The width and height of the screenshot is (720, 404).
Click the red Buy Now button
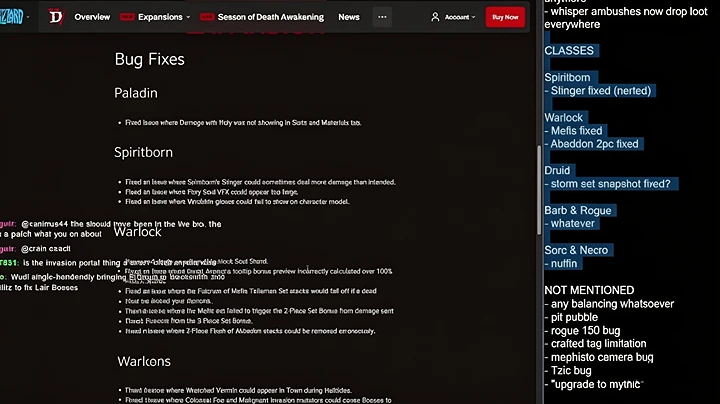[505, 17]
